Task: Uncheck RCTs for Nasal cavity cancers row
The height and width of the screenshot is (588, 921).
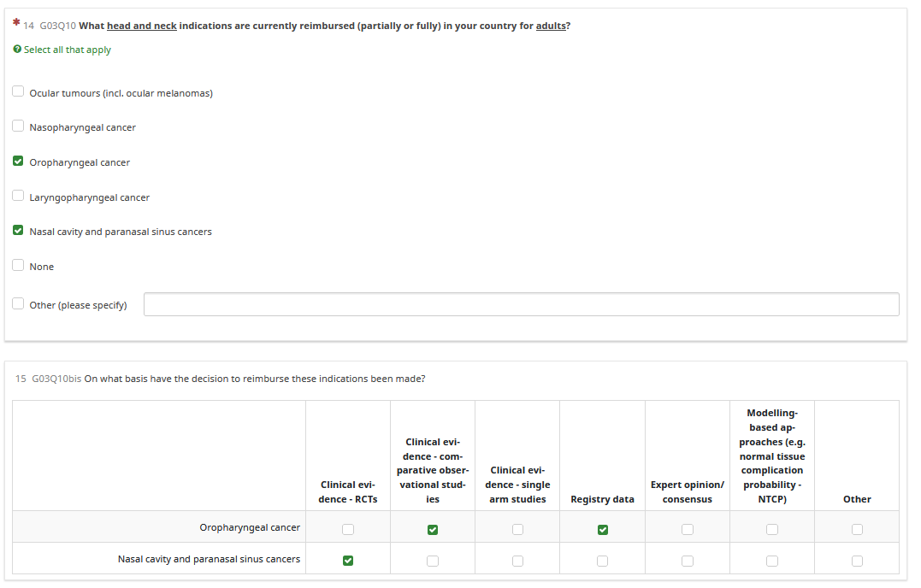Action: click(347, 561)
